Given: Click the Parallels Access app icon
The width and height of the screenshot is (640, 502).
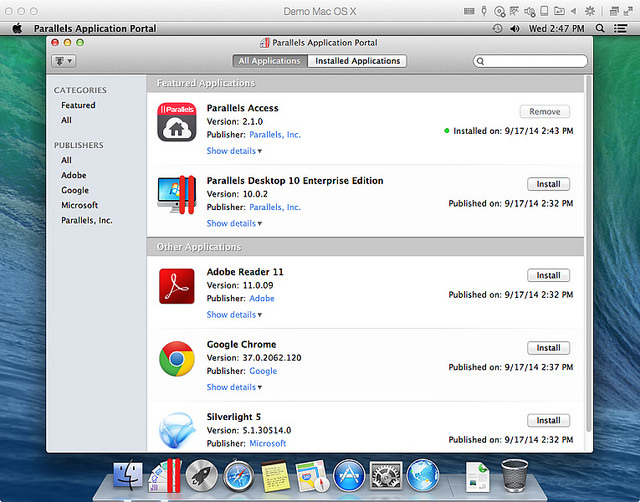Looking at the screenshot, I should (x=177, y=122).
